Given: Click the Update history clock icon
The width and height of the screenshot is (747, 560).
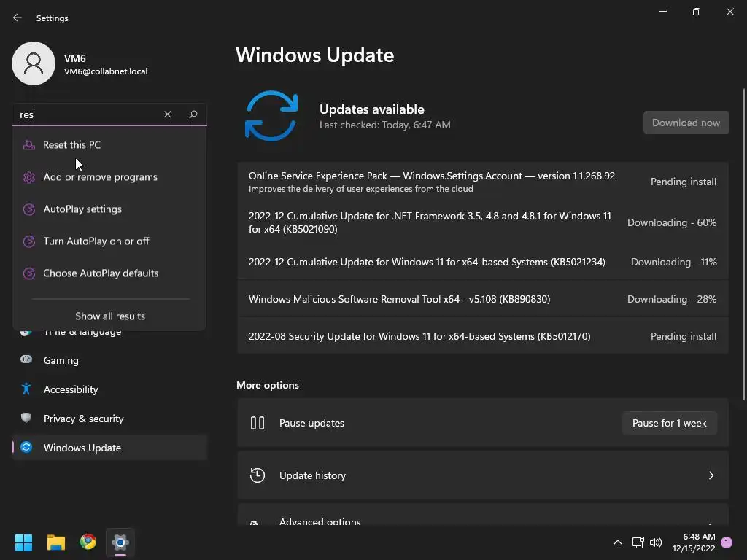Looking at the screenshot, I should tap(258, 475).
